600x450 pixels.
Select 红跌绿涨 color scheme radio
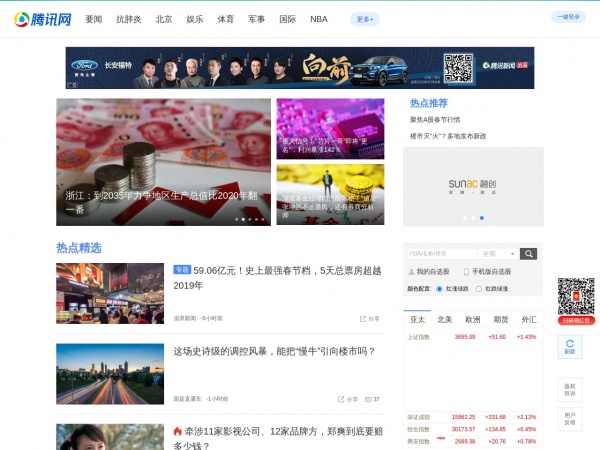(x=478, y=289)
